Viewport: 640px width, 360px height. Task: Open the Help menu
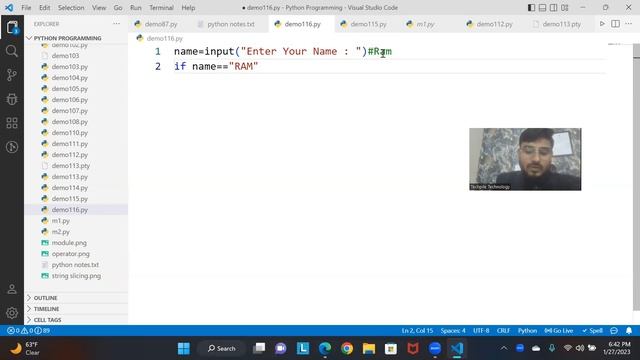point(188,8)
